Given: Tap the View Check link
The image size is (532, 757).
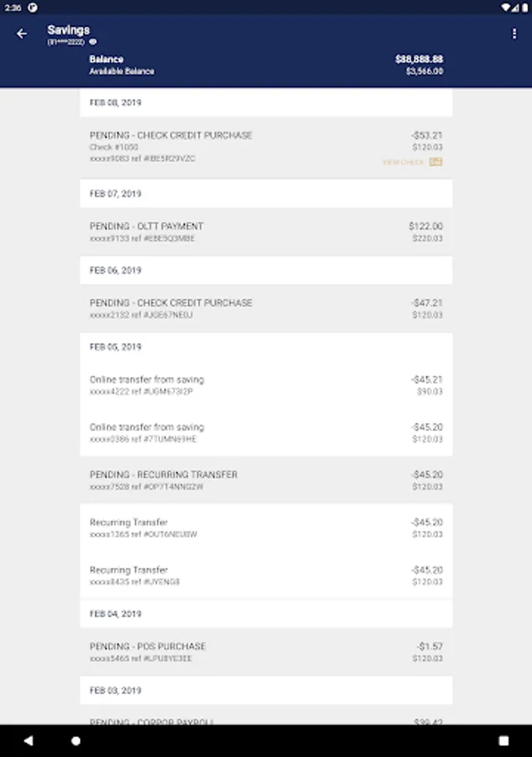Looking at the screenshot, I should click(x=403, y=161).
